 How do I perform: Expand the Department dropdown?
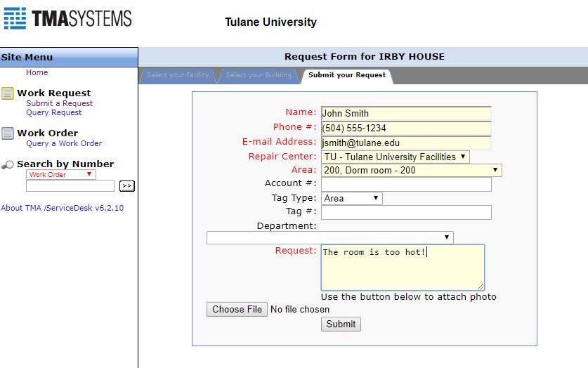330,237
